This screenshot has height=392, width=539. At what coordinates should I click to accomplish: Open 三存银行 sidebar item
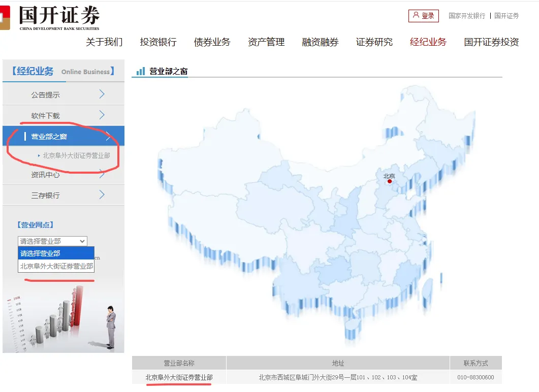click(64, 195)
